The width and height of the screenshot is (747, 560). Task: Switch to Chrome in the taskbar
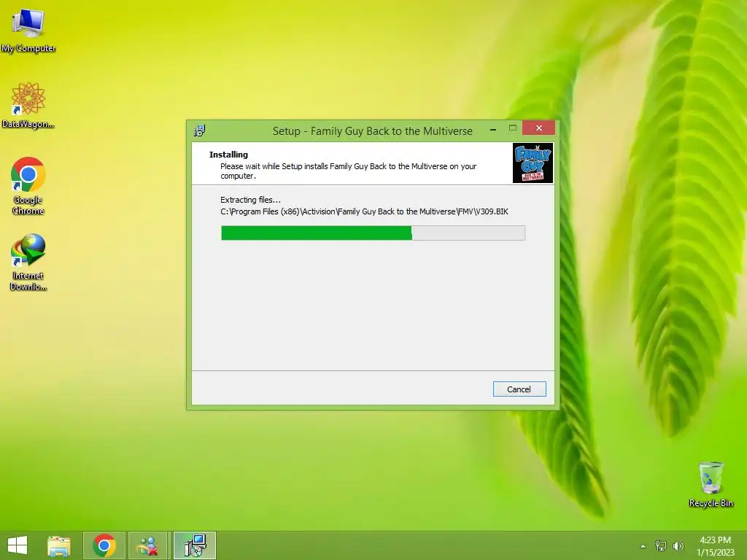click(104, 545)
